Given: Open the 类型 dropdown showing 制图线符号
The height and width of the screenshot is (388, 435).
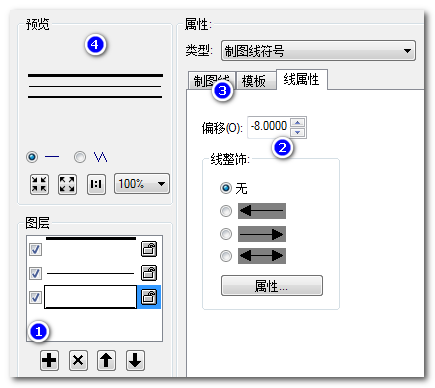Looking at the screenshot, I should point(318,51).
